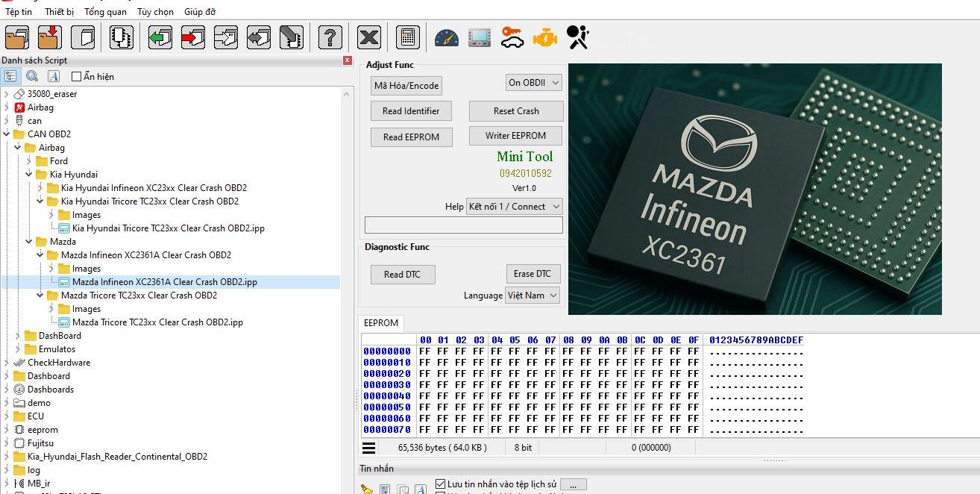Click the Reset Crash button

(x=515, y=111)
